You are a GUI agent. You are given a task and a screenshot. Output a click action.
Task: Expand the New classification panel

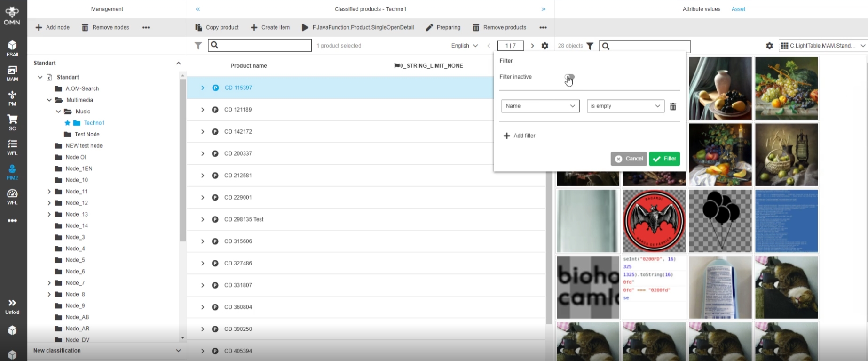coord(178,351)
